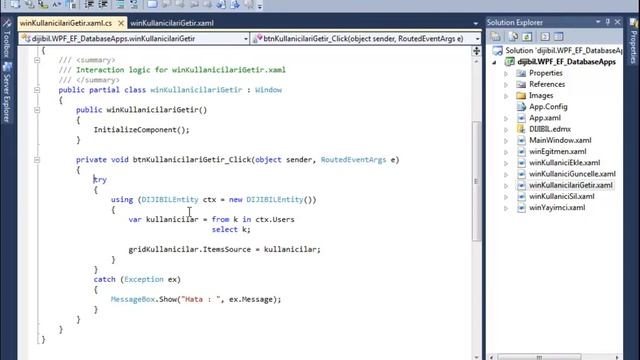Close the Solution Explorer panel
640x360 pixels.
[618, 22]
